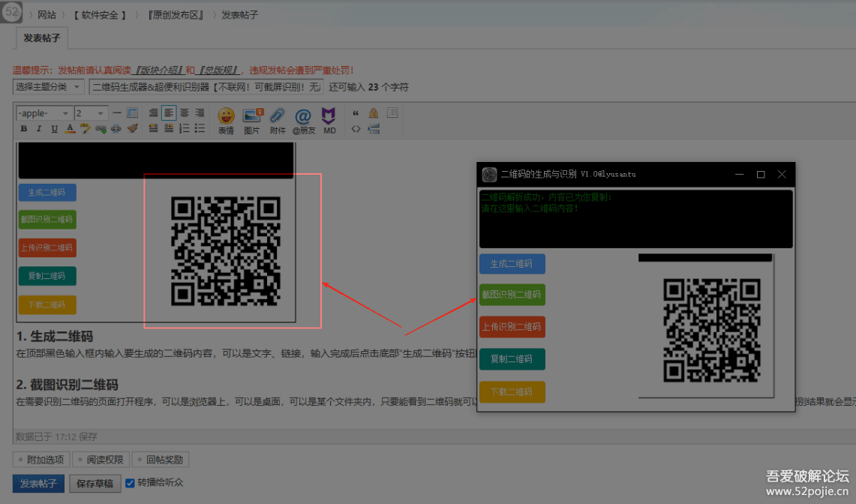Click the QR code image in app window

pyautogui.click(x=712, y=330)
